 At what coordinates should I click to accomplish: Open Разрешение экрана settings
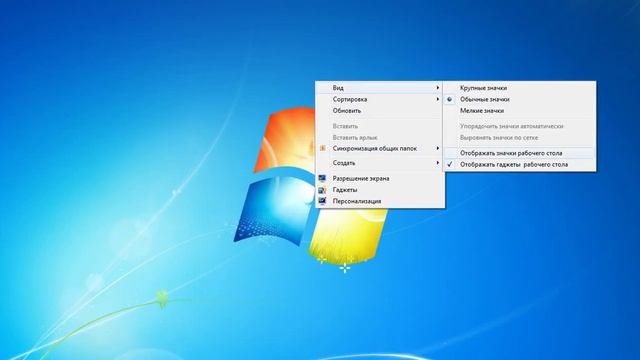(x=380, y=178)
